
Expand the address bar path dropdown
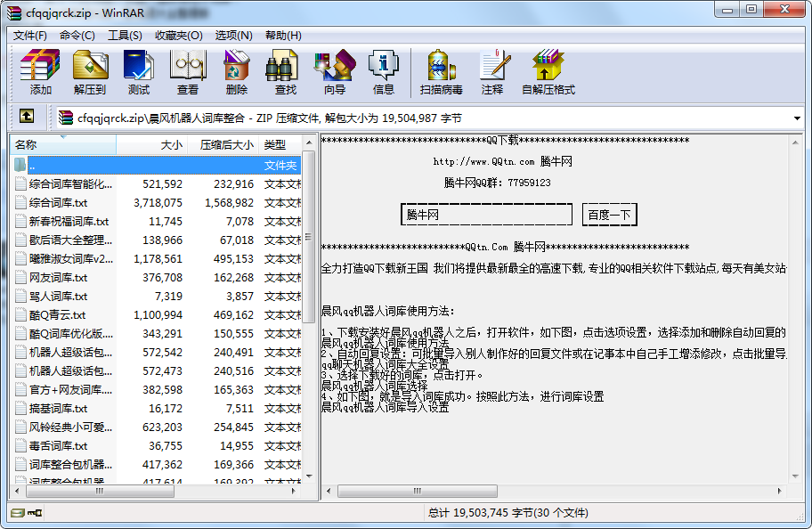[x=797, y=118]
